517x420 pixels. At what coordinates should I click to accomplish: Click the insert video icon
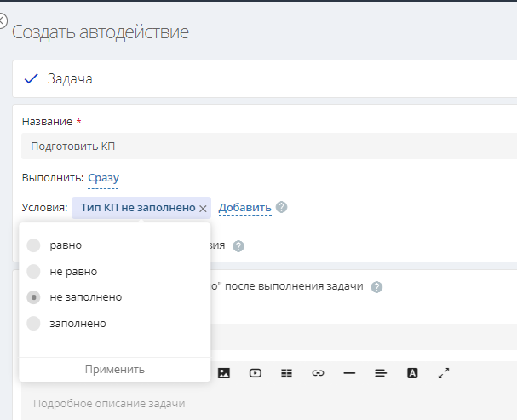click(x=256, y=373)
